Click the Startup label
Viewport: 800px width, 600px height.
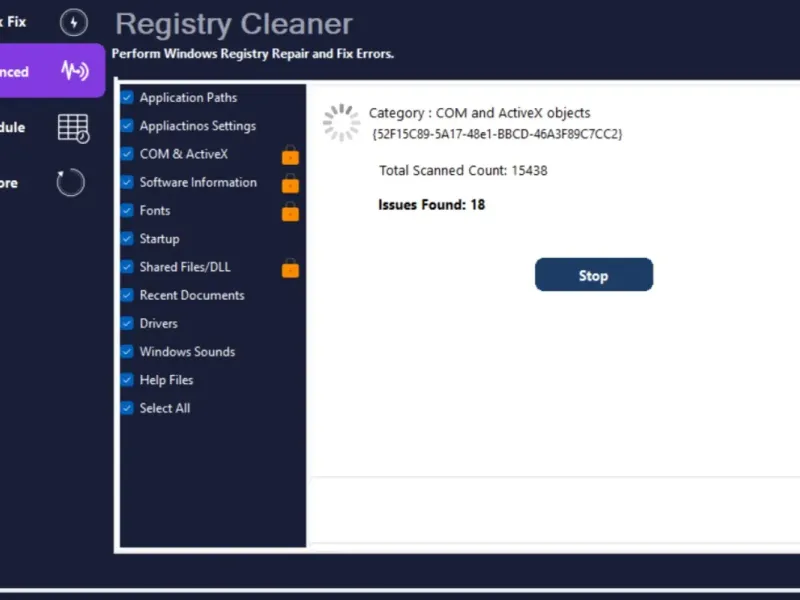[x=159, y=239]
